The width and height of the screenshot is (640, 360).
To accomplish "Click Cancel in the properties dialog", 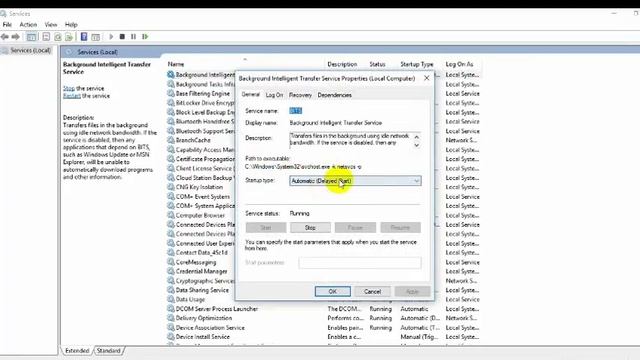I will [x=372, y=291].
